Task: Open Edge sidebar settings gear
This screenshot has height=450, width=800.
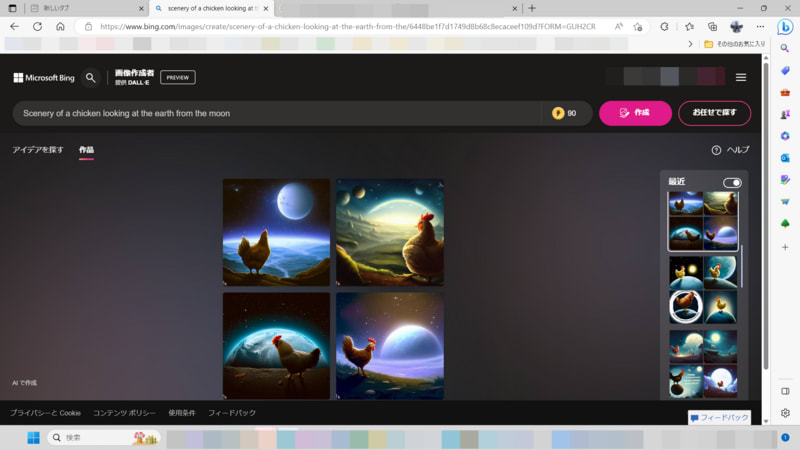Action: (x=785, y=413)
